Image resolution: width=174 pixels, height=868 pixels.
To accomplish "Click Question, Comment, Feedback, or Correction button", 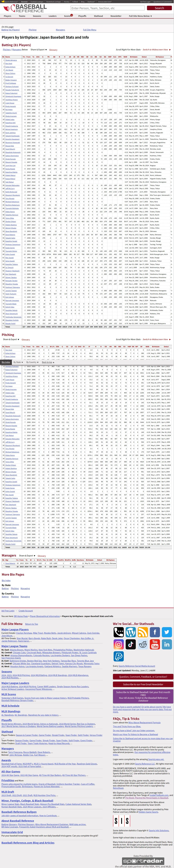I will tap(143, 677).
